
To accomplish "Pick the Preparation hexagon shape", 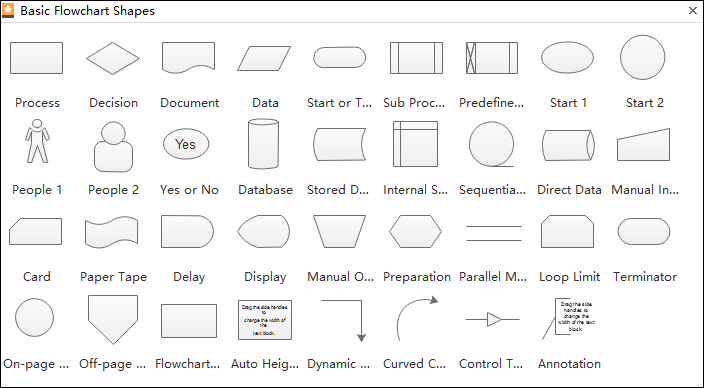I will (x=415, y=232).
